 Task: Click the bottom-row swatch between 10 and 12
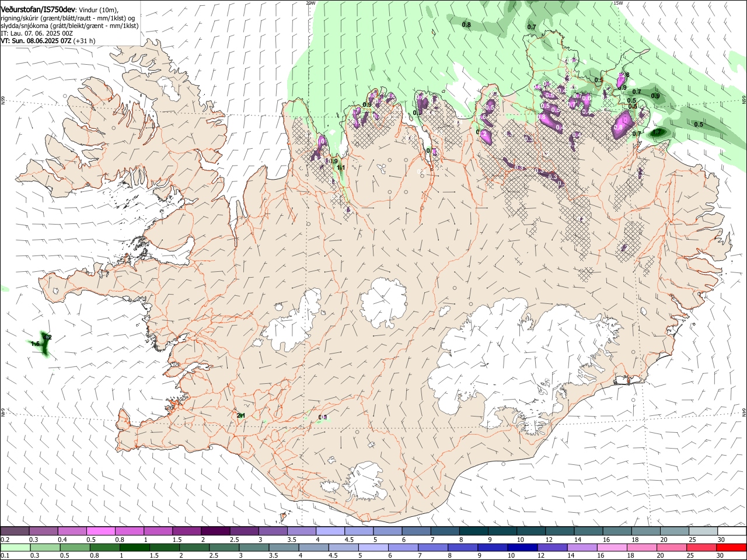pos(522,547)
